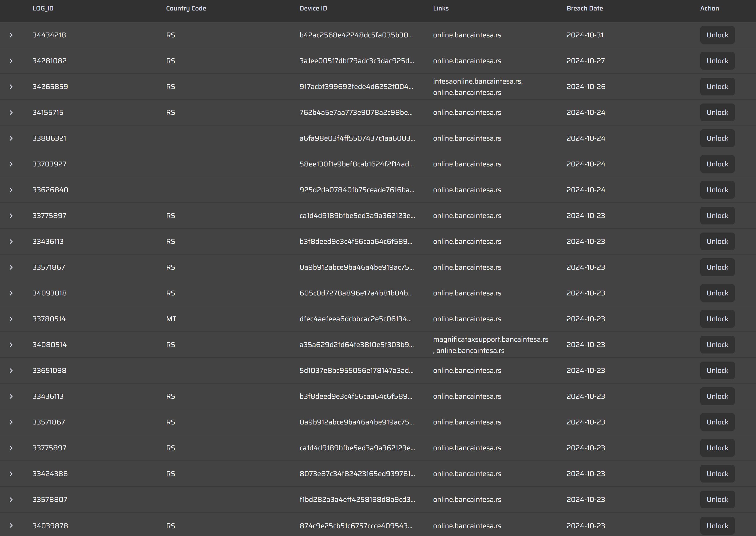Viewport: 756px width, 536px height.
Task: Select device ID a35a629d2fd64fe3810e5f303b9...
Action: (x=356, y=345)
